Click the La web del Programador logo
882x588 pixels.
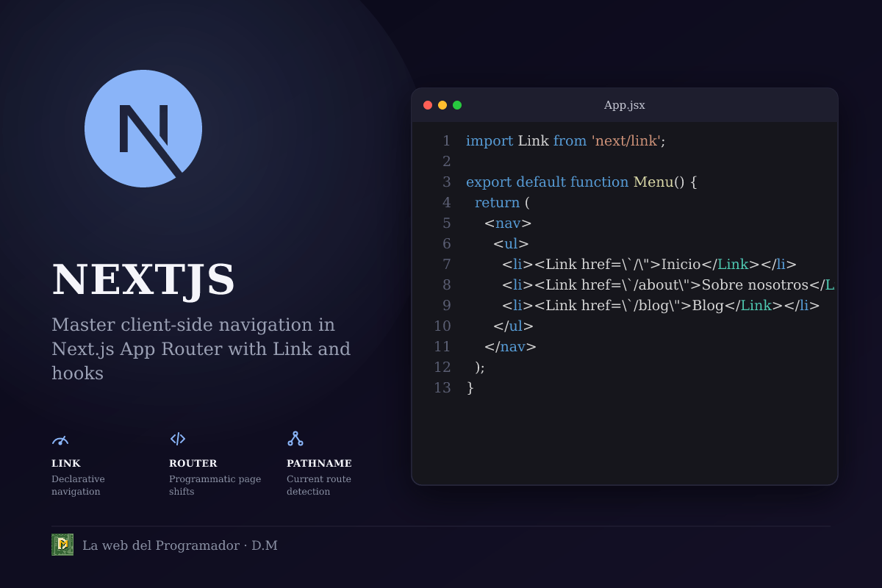coord(62,545)
